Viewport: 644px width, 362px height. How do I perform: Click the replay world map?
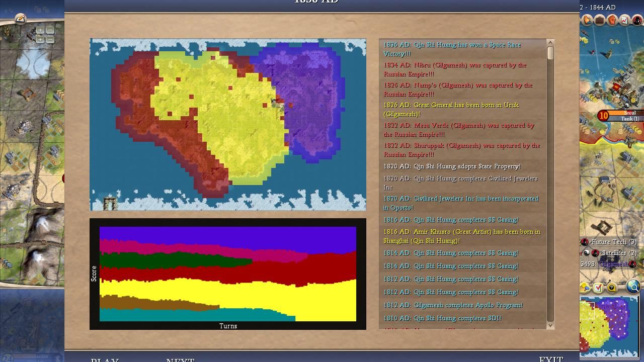(x=228, y=125)
